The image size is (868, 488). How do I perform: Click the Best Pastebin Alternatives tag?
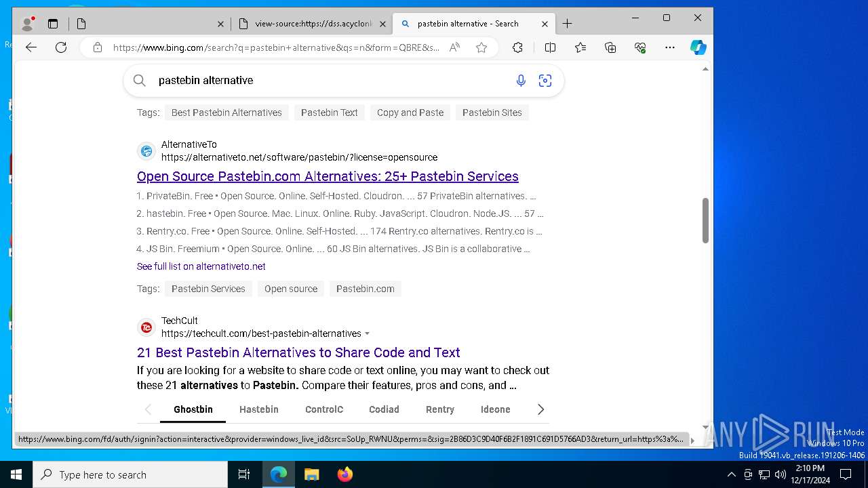[226, 113]
